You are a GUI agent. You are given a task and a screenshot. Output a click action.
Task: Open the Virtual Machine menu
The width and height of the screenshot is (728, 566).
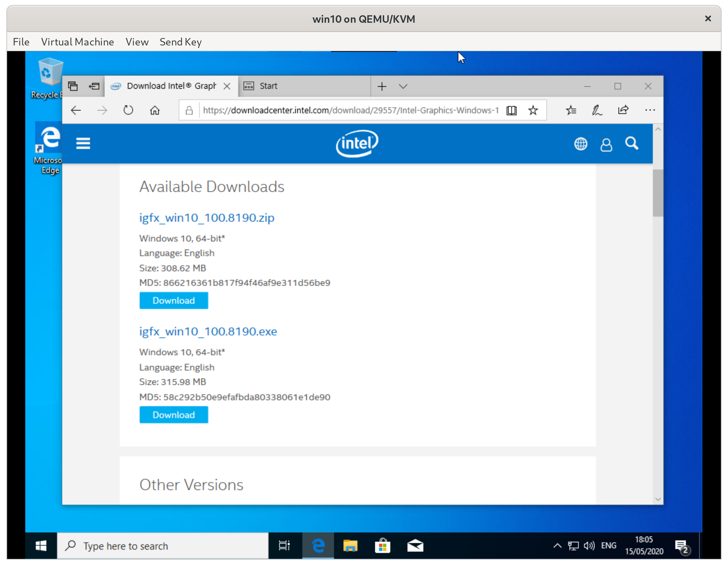coord(78,42)
